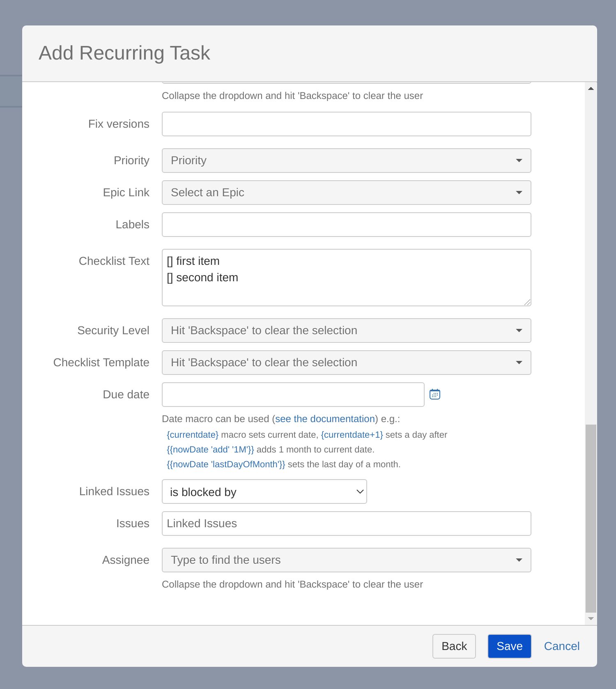Click the Due date text field
Image resolution: width=616 pixels, height=689 pixels.
(x=293, y=395)
